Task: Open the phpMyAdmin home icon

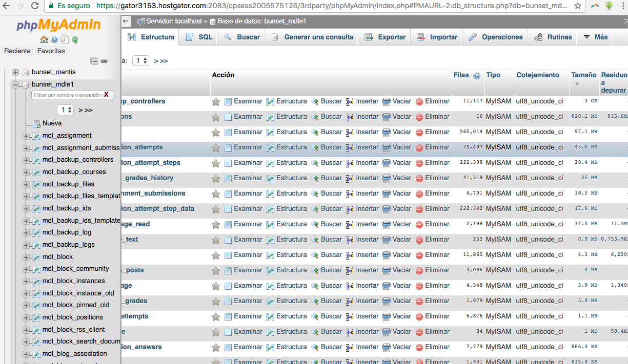Action: pyautogui.click(x=44, y=39)
